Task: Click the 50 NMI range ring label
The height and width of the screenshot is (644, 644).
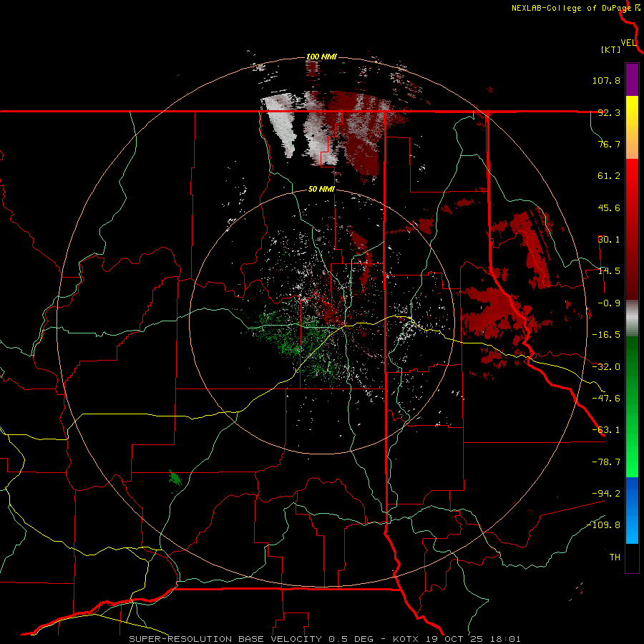Action: click(x=321, y=189)
